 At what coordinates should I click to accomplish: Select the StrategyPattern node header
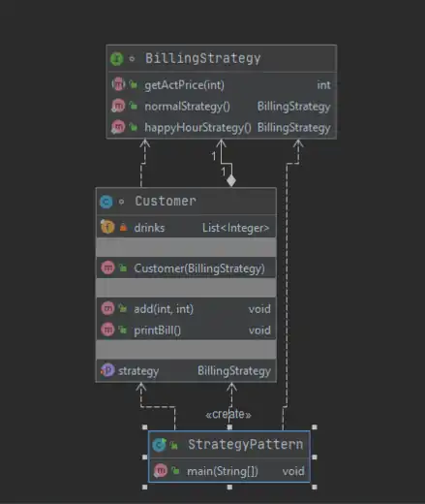tap(229, 444)
